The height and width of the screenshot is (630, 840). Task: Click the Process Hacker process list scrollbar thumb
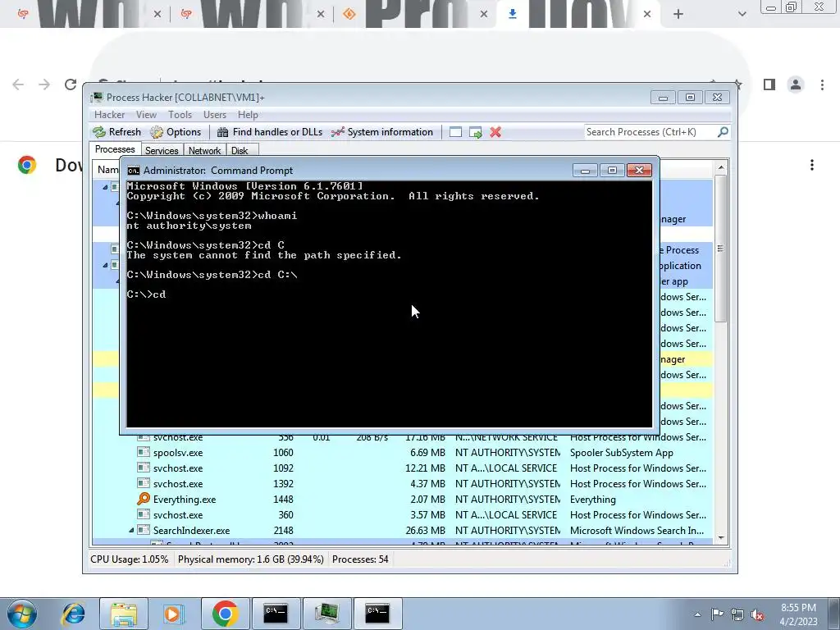[721, 249]
